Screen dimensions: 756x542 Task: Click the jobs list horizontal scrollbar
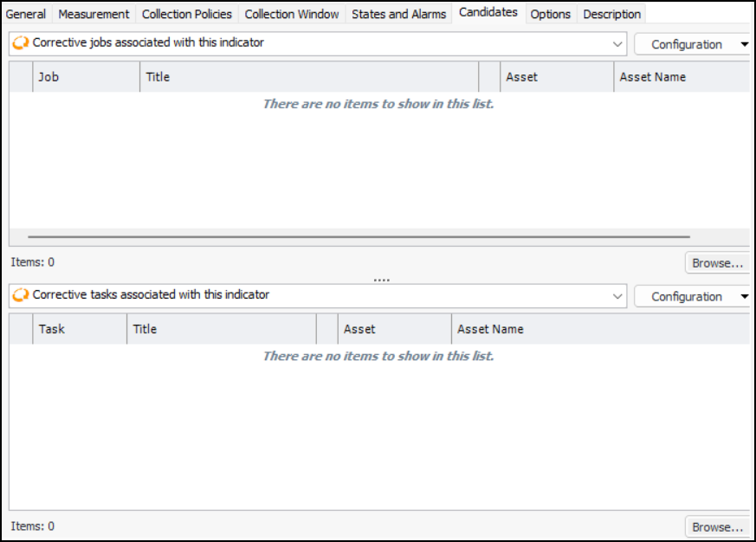(359, 236)
